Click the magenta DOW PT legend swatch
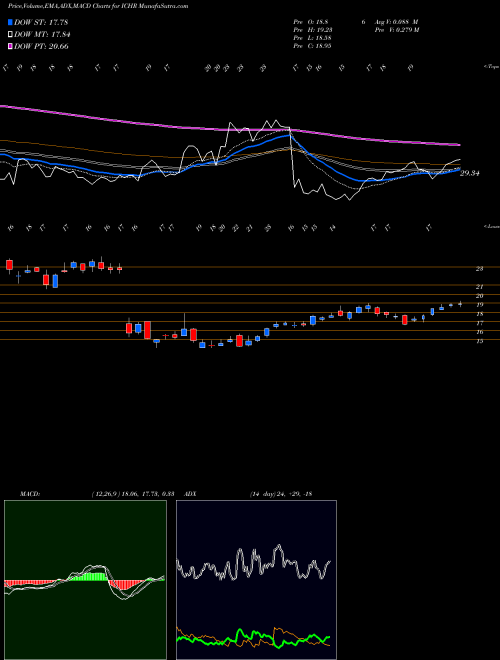 (10, 46)
